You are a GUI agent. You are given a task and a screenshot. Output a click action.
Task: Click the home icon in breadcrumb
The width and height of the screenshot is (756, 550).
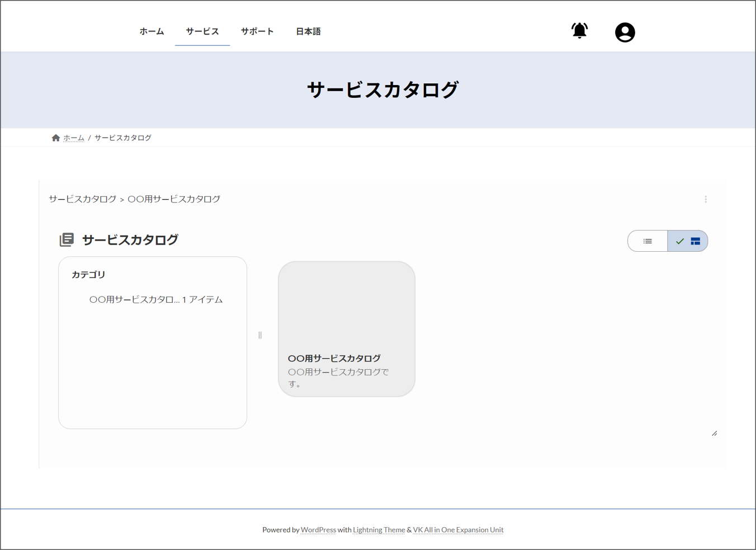click(x=56, y=138)
